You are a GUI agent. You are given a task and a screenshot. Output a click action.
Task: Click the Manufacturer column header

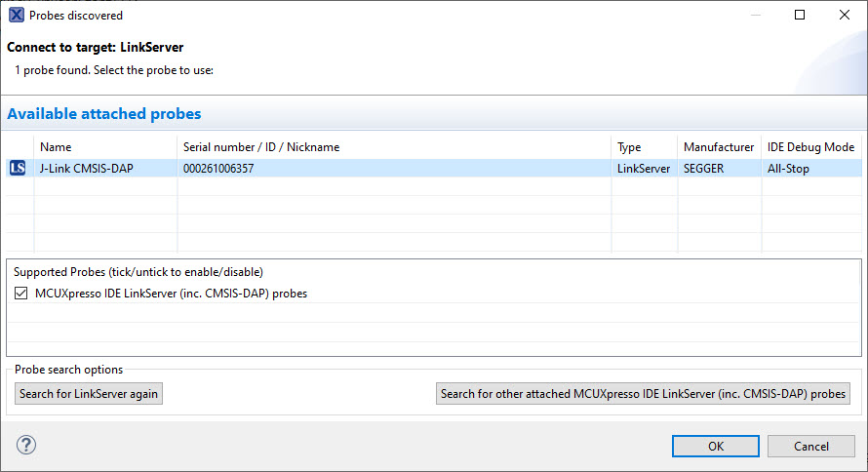(719, 147)
